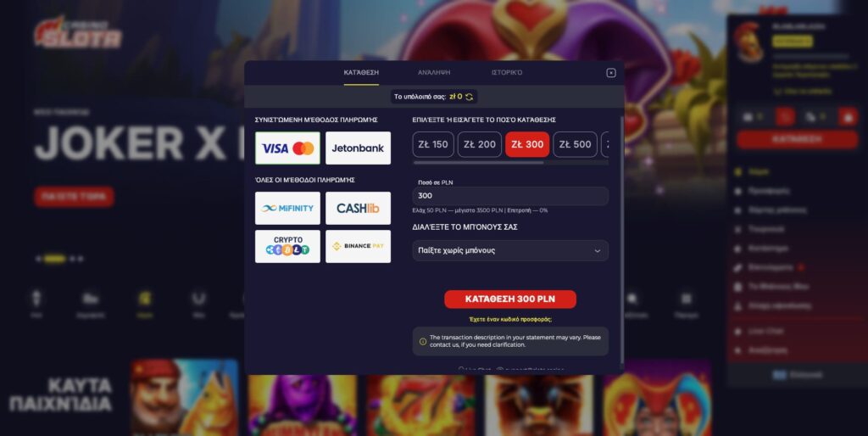868x436 pixels.
Task: Open the ΙΣΤΟΡΙΚΟ tab
Action: pyautogui.click(x=507, y=73)
